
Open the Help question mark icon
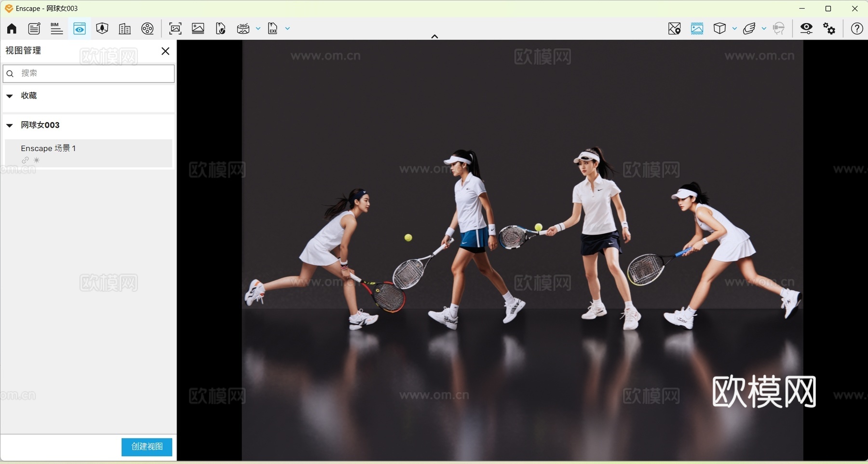pos(857,29)
